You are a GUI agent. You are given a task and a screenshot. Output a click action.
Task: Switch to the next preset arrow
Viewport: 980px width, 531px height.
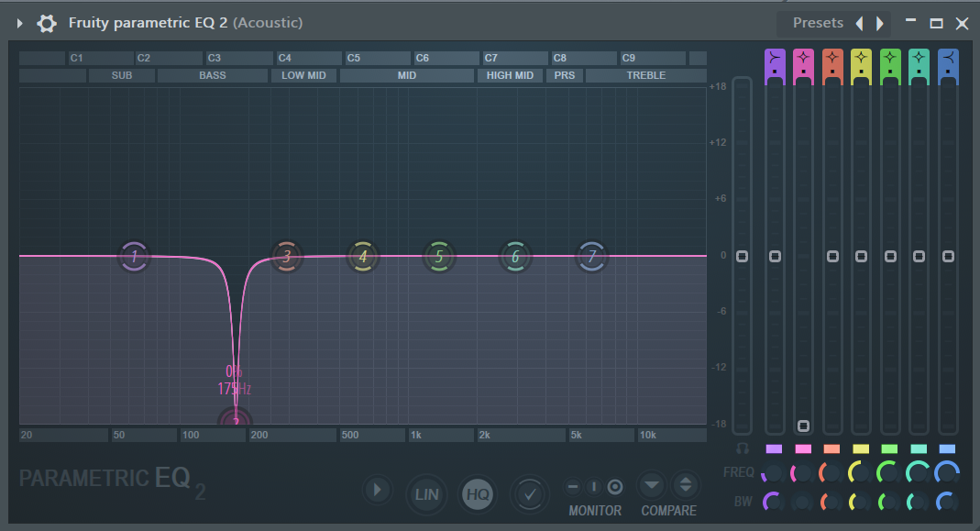(x=880, y=23)
